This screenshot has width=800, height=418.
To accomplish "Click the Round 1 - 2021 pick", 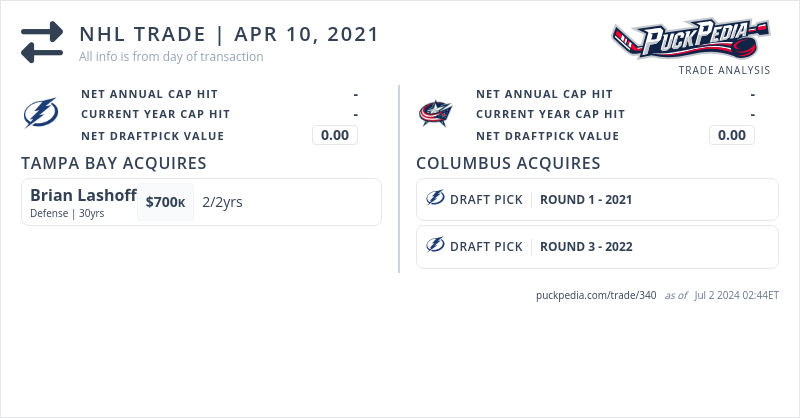I will tap(586, 200).
